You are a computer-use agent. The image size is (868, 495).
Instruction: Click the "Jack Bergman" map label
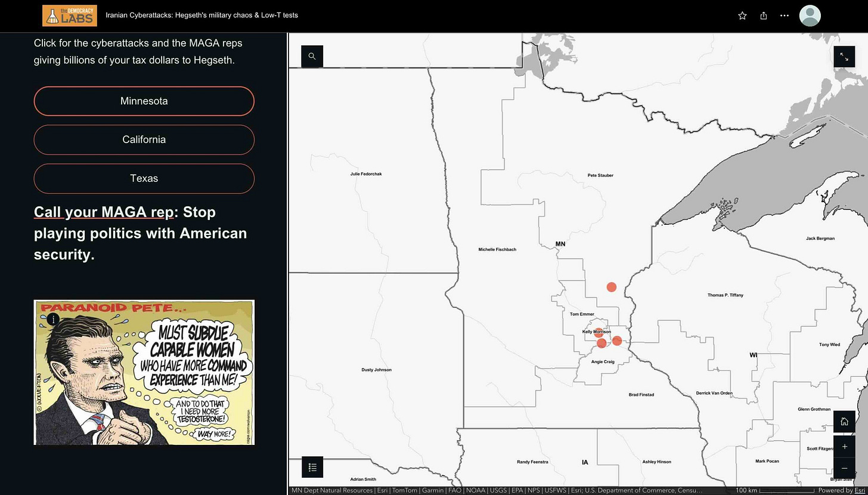click(x=820, y=239)
